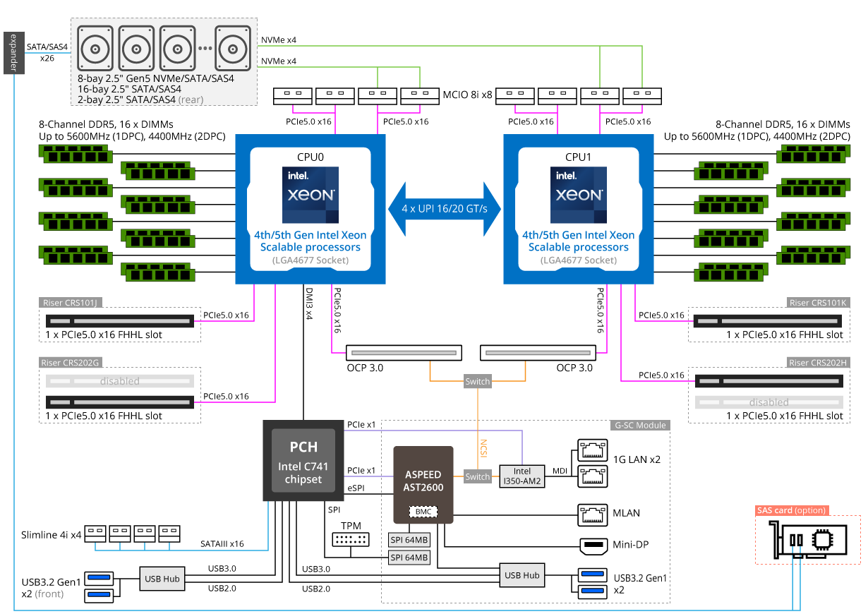Toggle the NCSI Switch block
This screenshot has height=614, width=868.
coord(478,476)
